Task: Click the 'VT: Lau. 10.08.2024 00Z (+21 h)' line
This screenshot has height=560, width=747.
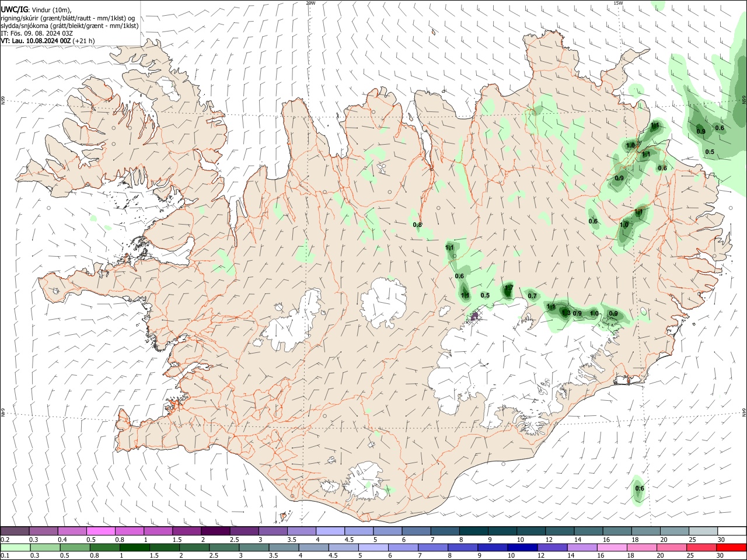Action: tap(48, 41)
